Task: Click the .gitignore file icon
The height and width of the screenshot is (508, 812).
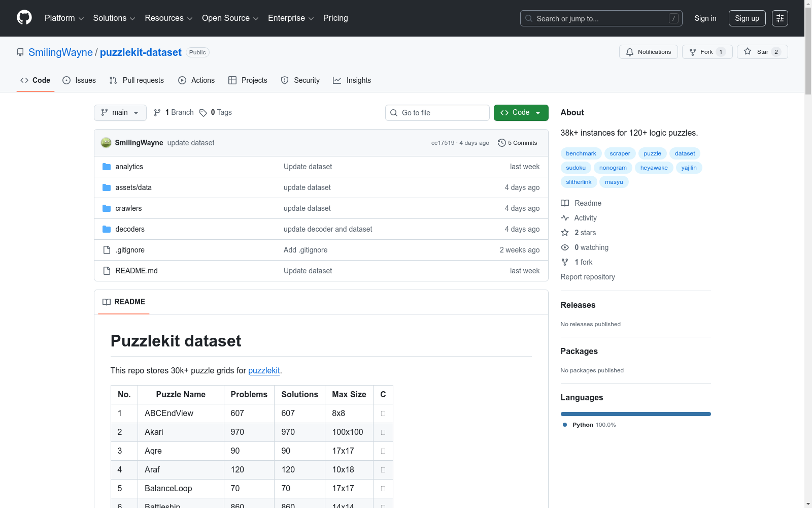Action: point(107,250)
